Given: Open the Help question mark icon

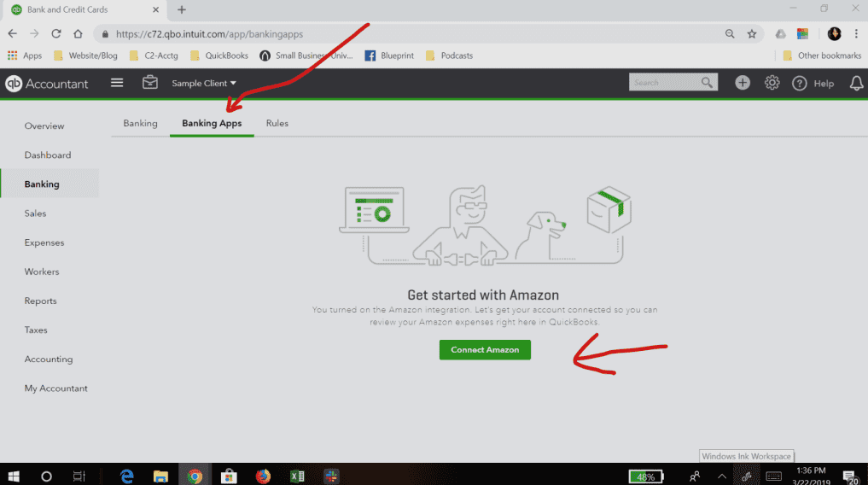Looking at the screenshot, I should [x=800, y=83].
